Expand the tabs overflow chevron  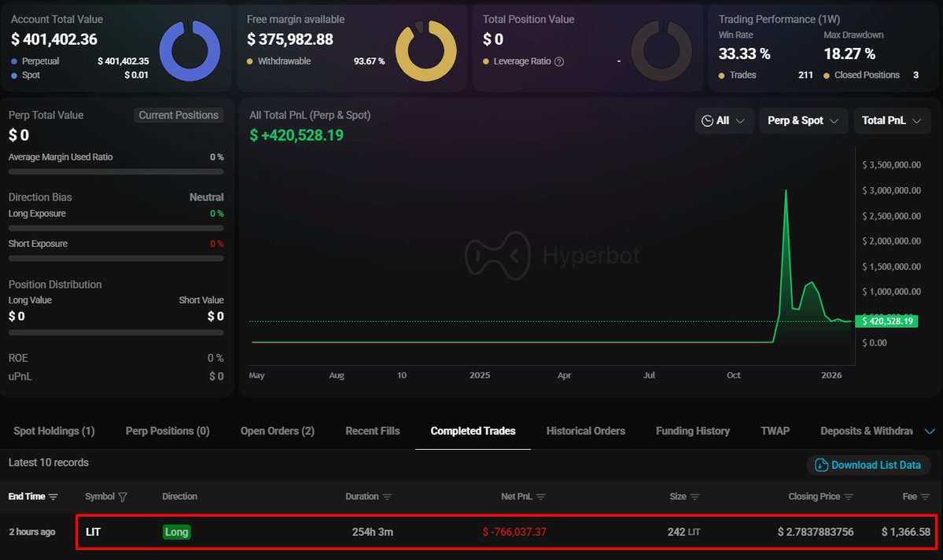click(929, 431)
